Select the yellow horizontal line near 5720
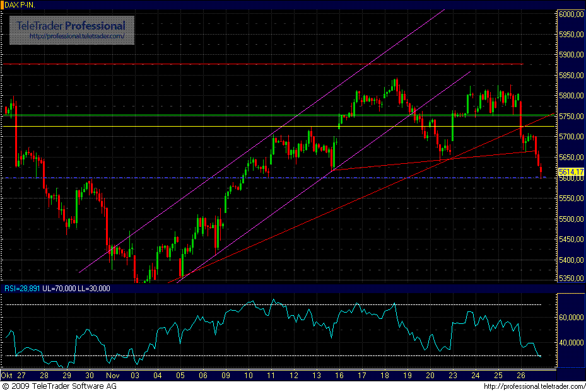 click(252, 126)
